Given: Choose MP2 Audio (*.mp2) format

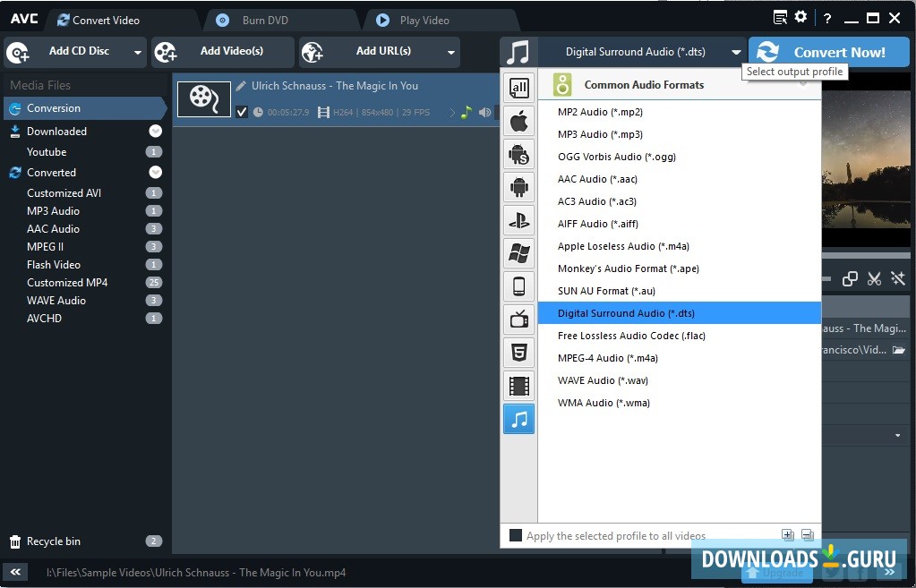Looking at the screenshot, I should click(x=679, y=112).
